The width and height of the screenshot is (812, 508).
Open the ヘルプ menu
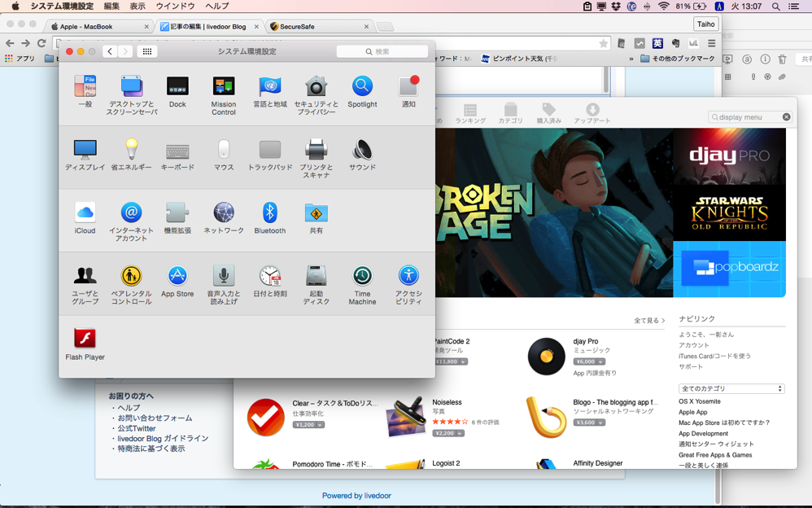tap(217, 7)
